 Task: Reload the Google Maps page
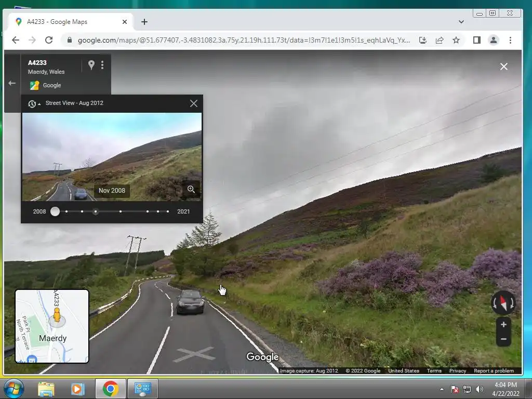pyautogui.click(x=49, y=40)
